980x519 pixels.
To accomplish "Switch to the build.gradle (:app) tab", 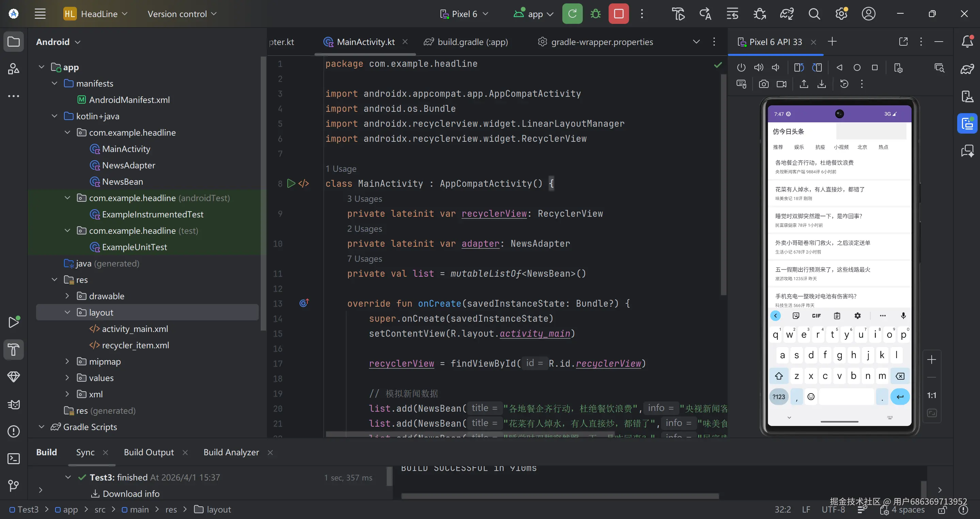I will (x=472, y=42).
